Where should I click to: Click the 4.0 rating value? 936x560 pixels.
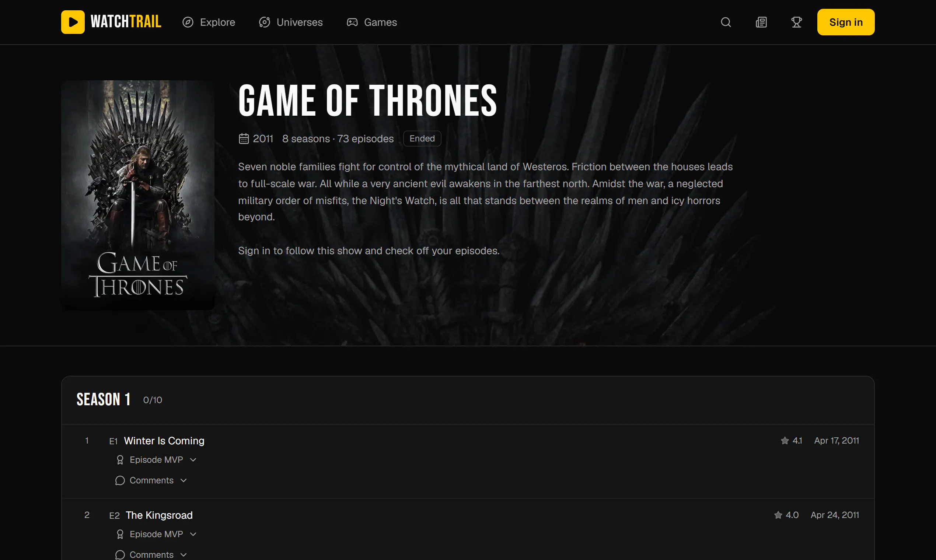792,515
